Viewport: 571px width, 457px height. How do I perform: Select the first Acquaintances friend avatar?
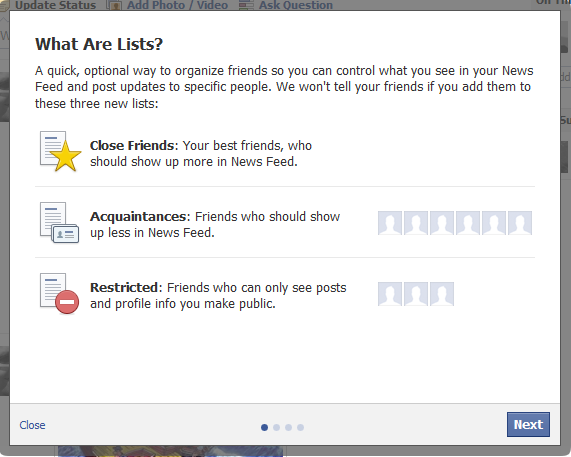click(390, 223)
